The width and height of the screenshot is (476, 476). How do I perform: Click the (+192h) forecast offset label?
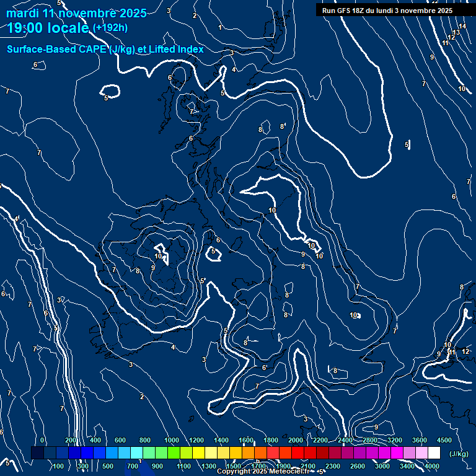[110, 28]
